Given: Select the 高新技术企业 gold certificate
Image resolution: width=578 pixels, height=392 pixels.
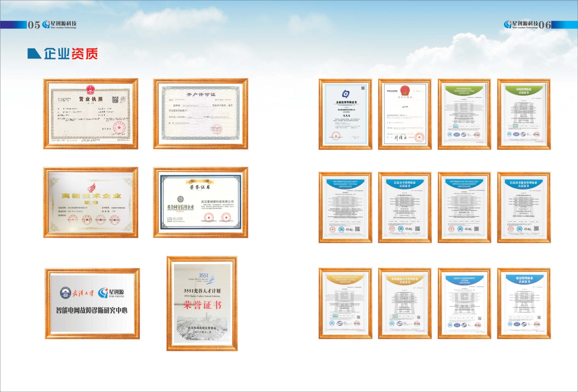Looking at the screenshot, I should (91, 202).
